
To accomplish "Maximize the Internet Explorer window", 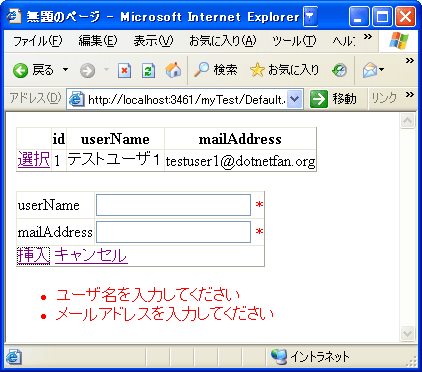I will pyautogui.click(x=382, y=16).
